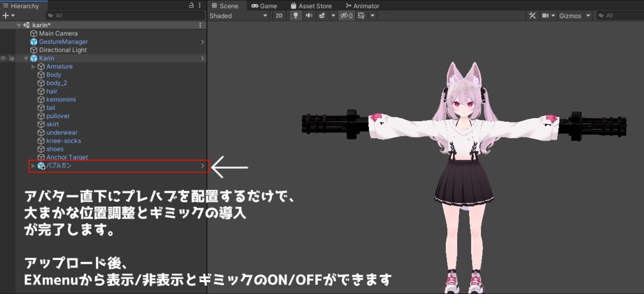This screenshot has height=294, width=644.
Task: Toggle scene audio with the speaker icon
Action: coord(309,16)
